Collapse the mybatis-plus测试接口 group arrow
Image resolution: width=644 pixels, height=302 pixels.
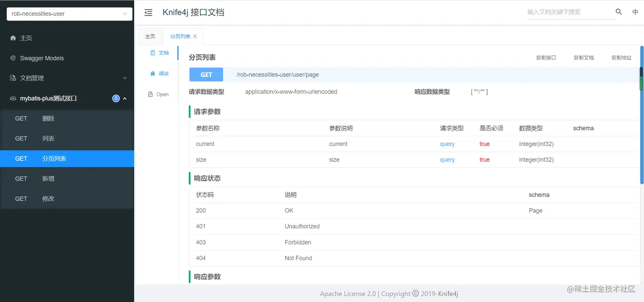point(125,98)
